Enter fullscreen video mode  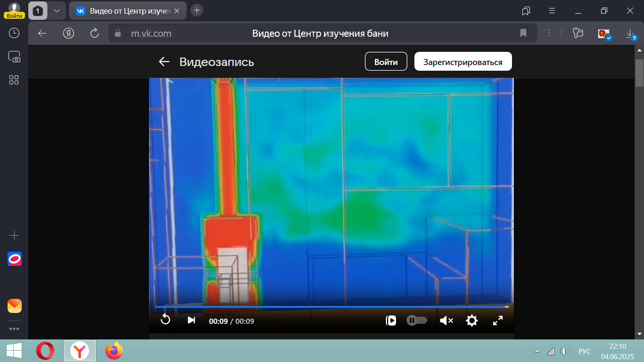click(x=497, y=321)
